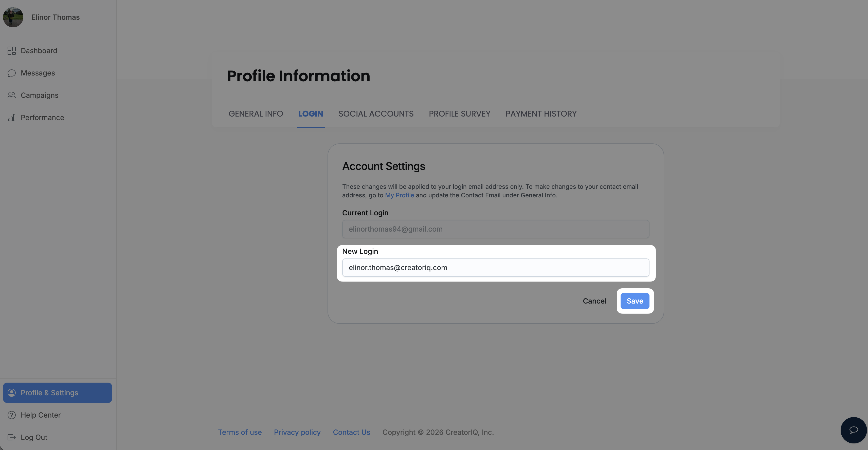The height and width of the screenshot is (450, 868).
Task: Click the Profile & Settings user icon
Action: click(x=11, y=393)
